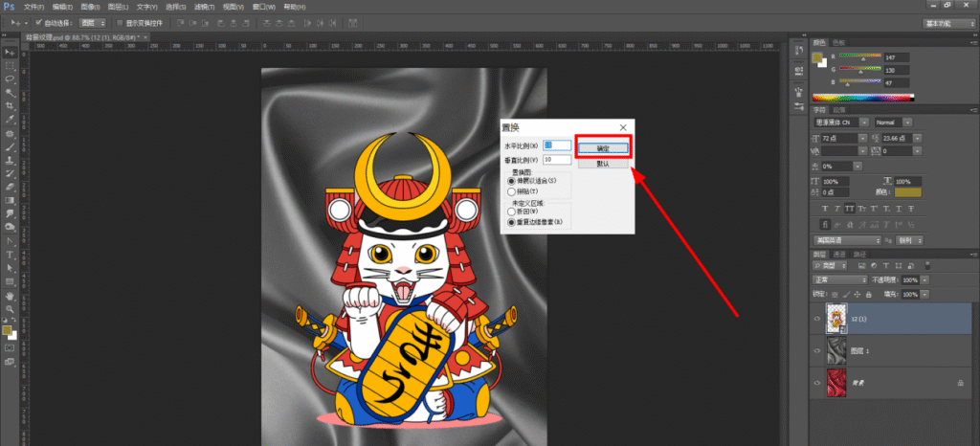980x446 pixels.
Task: Click the Character panel text color swatch
Action: tap(908, 192)
